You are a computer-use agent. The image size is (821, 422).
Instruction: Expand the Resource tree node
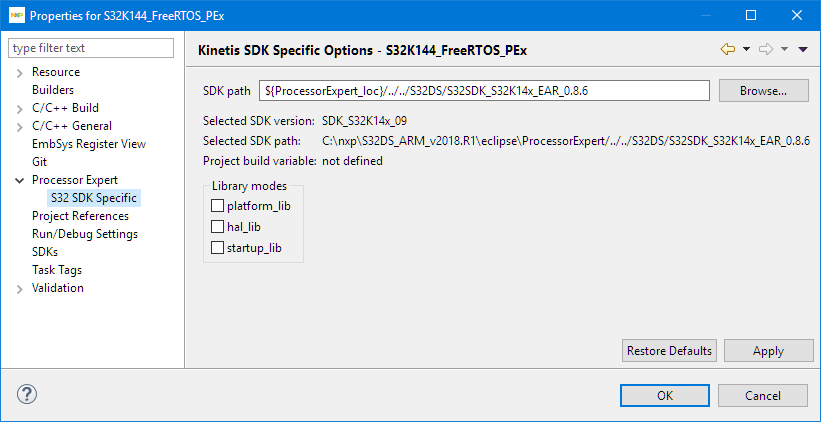pyautogui.click(x=19, y=72)
